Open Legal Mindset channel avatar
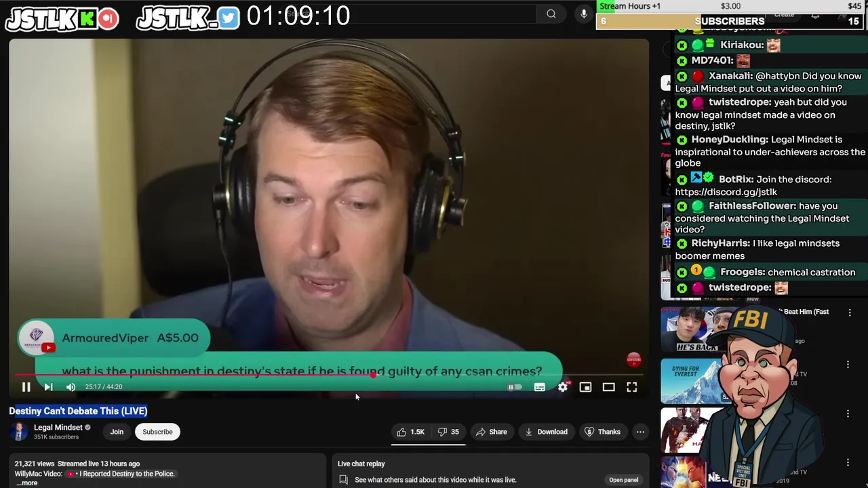This screenshot has height=488, width=868. 19,432
